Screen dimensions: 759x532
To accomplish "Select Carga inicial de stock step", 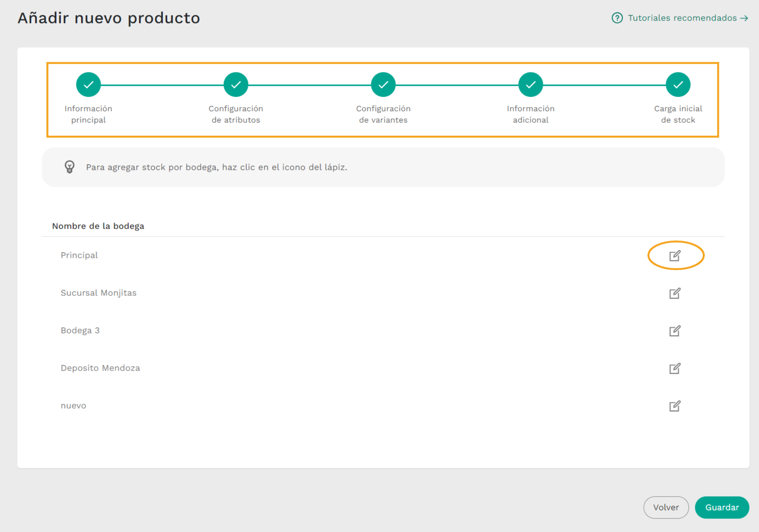I will (x=678, y=85).
